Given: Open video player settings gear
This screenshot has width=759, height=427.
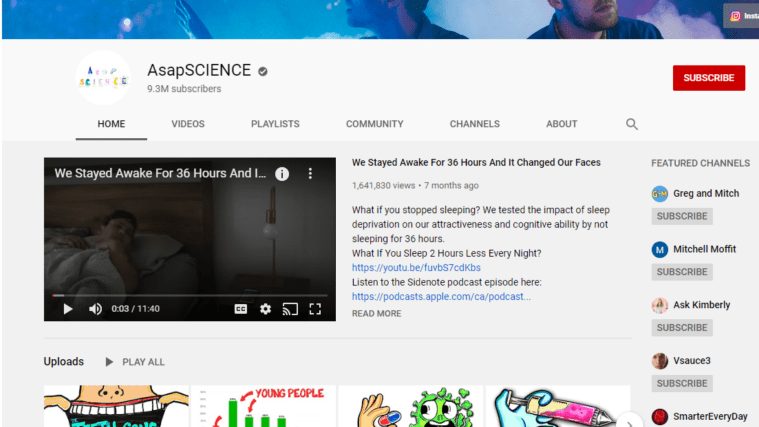Looking at the screenshot, I should point(265,309).
